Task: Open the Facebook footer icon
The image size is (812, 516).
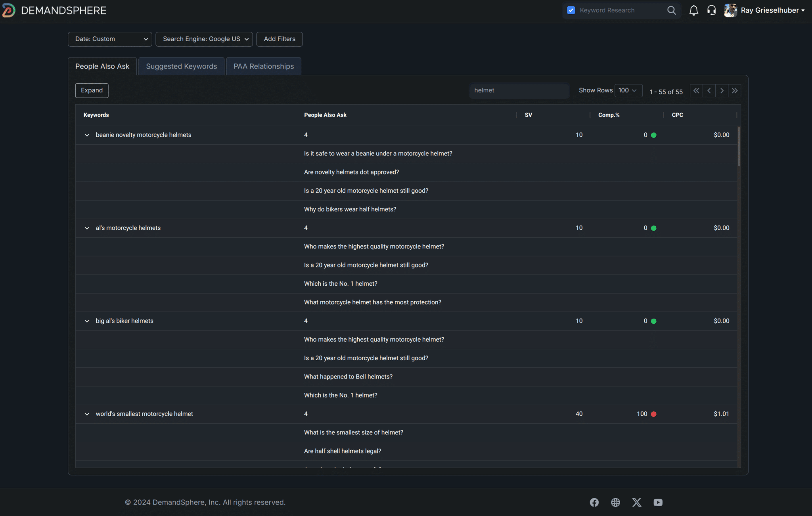Action: pyautogui.click(x=594, y=502)
